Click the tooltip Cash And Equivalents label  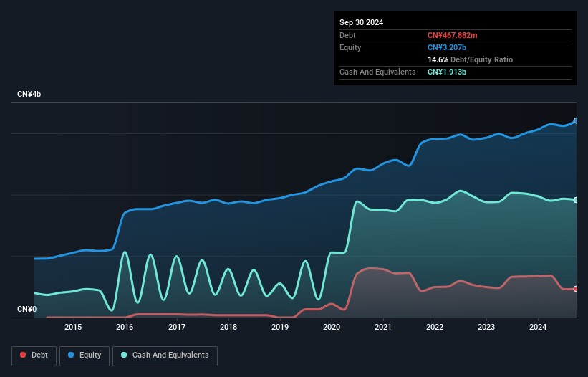[x=377, y=72]
